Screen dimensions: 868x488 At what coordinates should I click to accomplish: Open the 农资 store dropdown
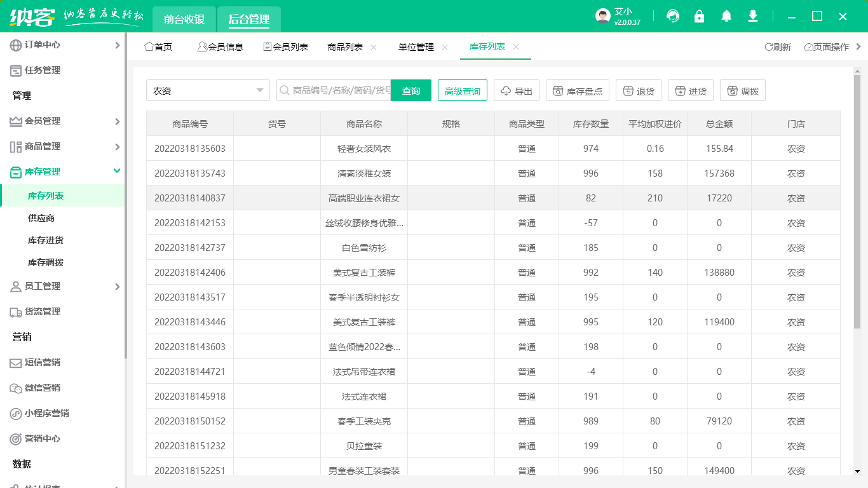pyautogui.click(x=208, y=90)
